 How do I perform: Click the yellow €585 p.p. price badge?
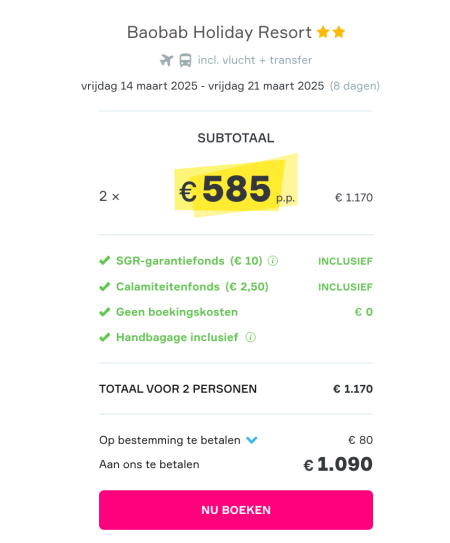click(236, 186)
